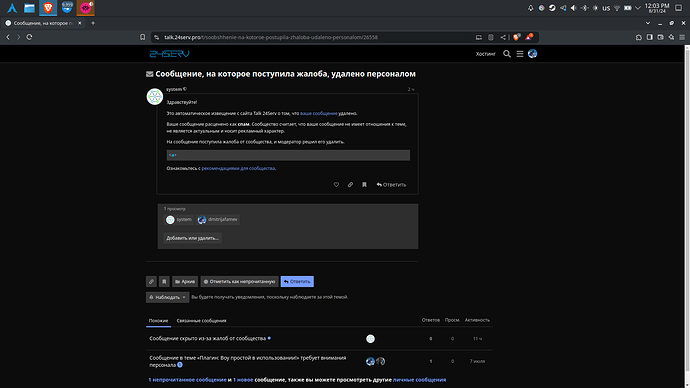Open the '1 непрочитанное сообщение' link
Image resolution: width=690 pixels, height=388 pixels.
187,380
